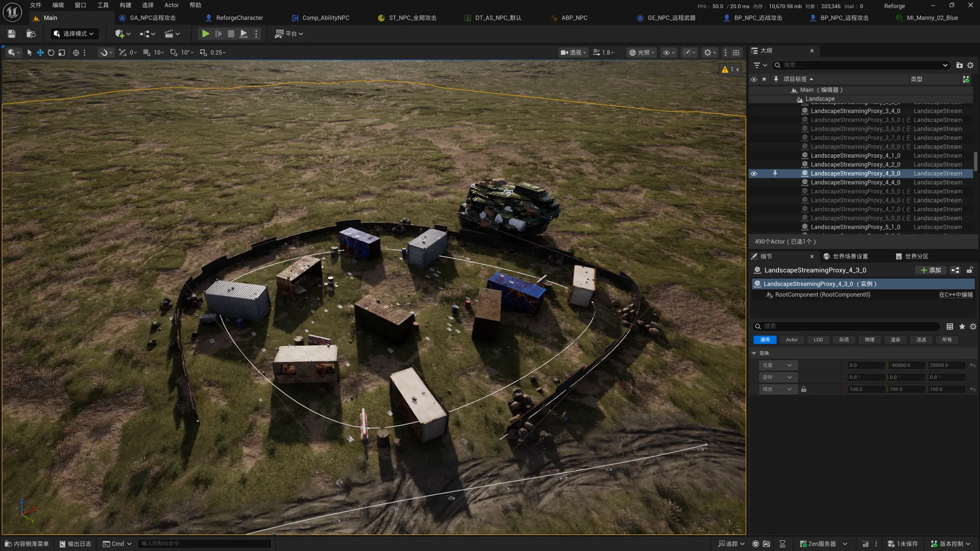The image size is (980, 551).
Task: Open the Blueprints node-graph toolbar menu
Action: 148,34
